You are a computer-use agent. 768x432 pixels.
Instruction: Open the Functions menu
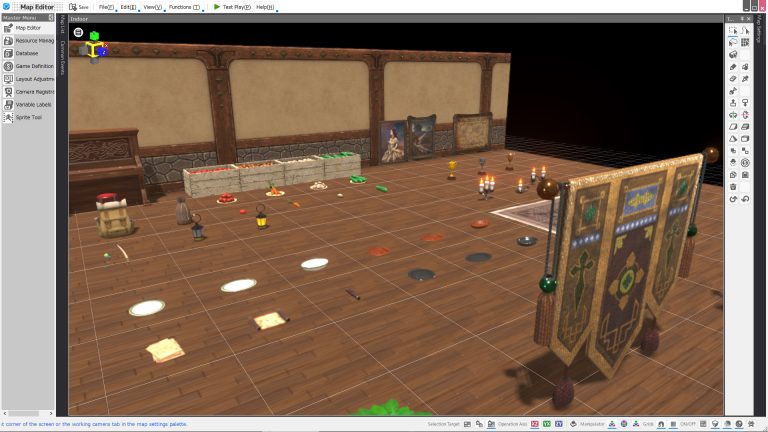[184, 7]
